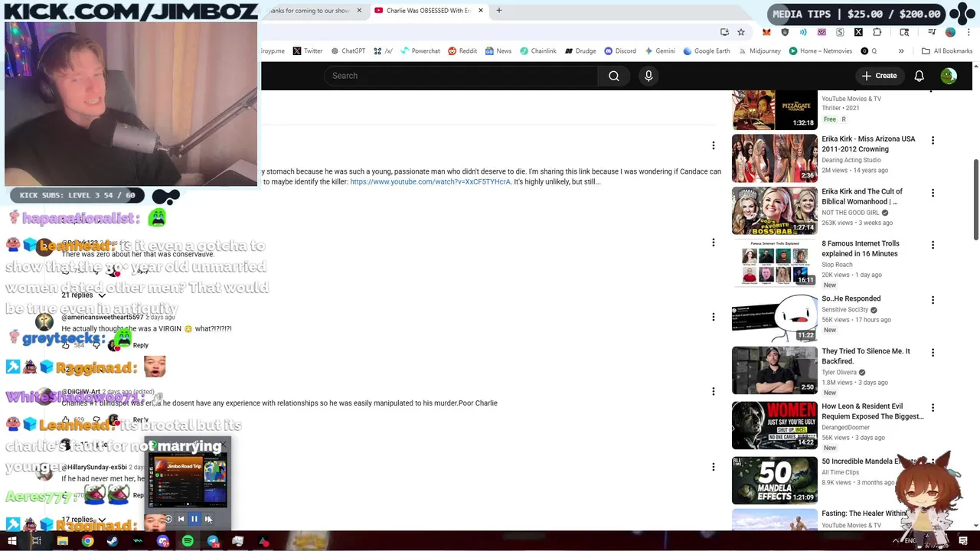The image size is (980, 551).
Task: Open the Midjourney bookmark
Action: click(759, 51)
